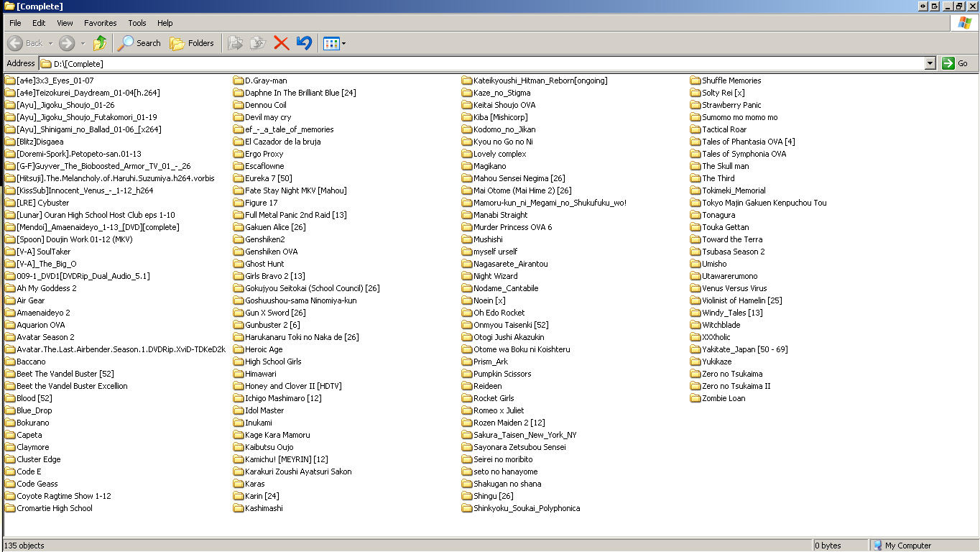Open the Favorites menu
Screen dimensions: 980x552
click(x=100, y=23)
